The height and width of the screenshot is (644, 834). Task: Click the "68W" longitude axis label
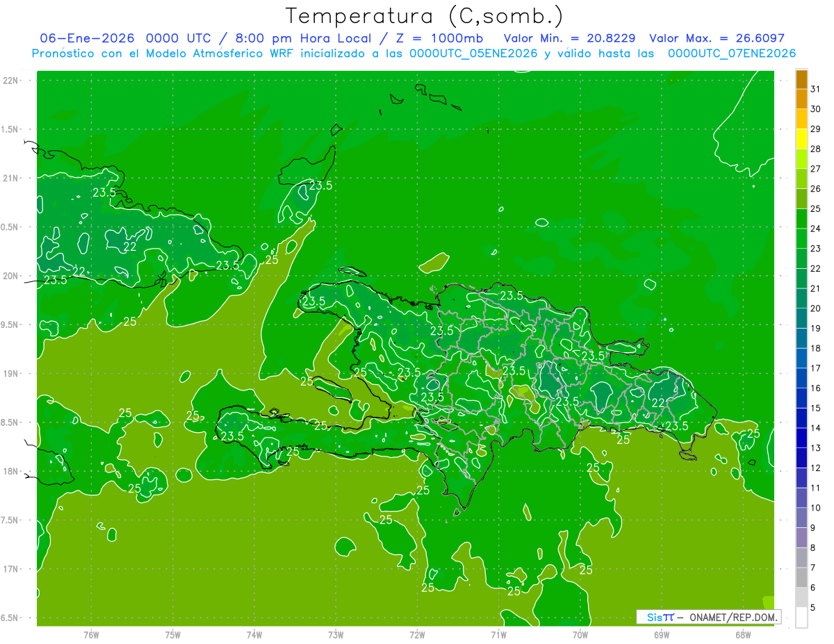[743, 635]
